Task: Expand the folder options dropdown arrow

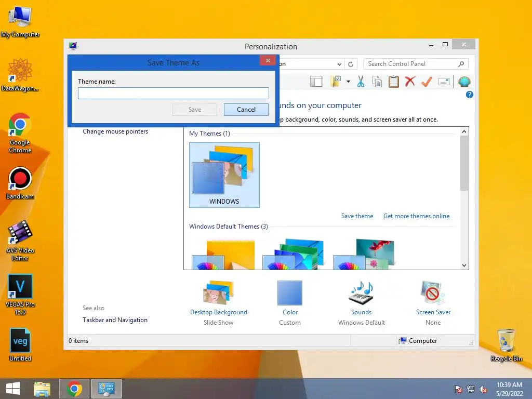Action: point(349,82)
